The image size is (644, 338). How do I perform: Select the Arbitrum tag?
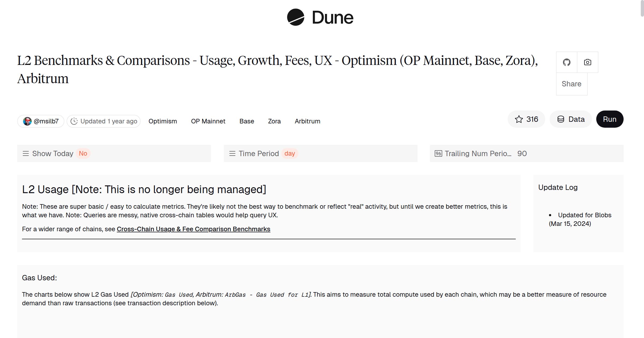coord(307,121)
